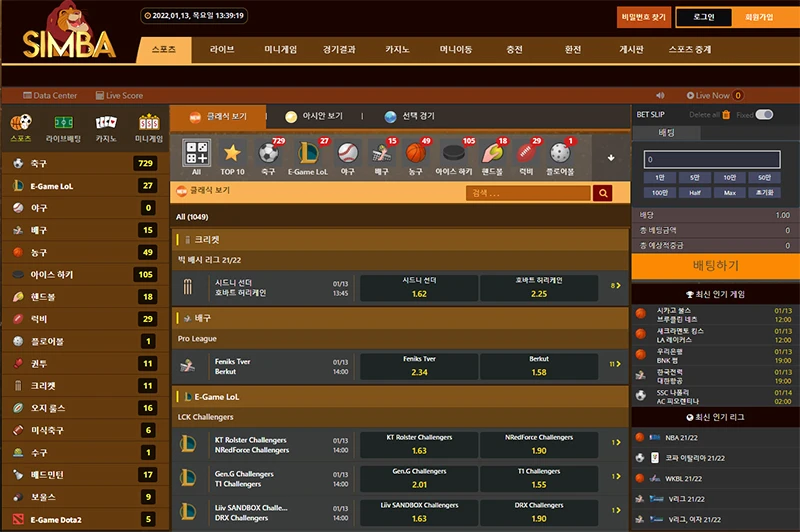Select 시드니 선더 odds 1.62
Screen dimensions: 800x532
(x=419, y=288)
